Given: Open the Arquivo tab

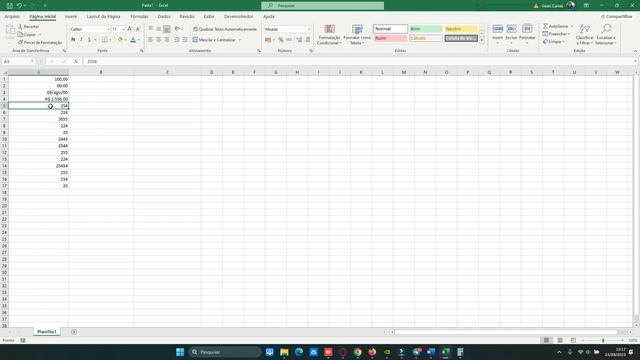Looking at the screenshot, I should pos(12,16).
